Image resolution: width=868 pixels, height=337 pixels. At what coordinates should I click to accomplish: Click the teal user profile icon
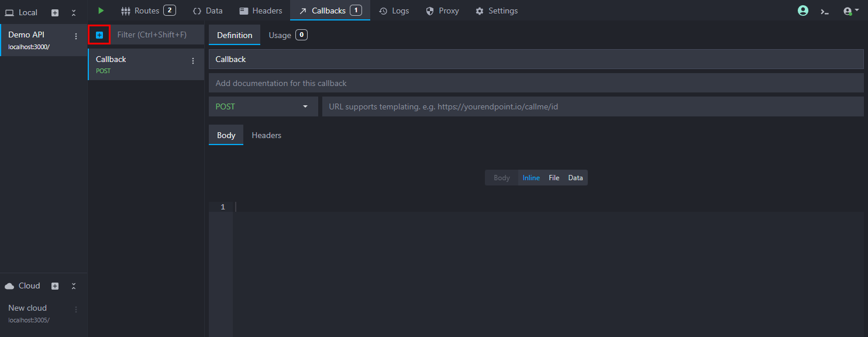802,11
